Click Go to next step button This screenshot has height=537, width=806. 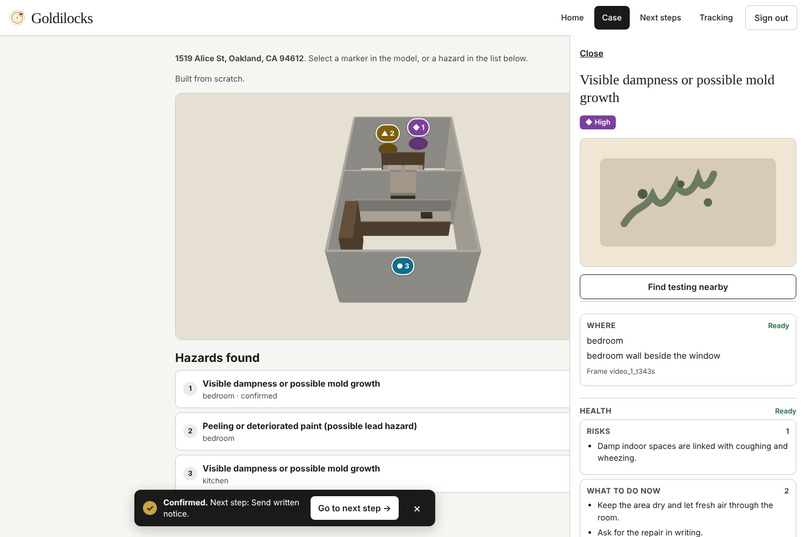coord(354,508)
